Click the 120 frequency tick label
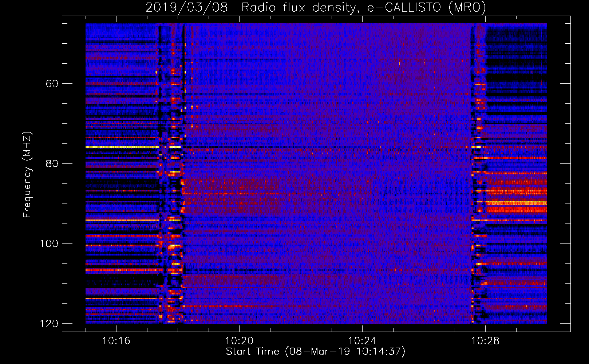The width and height of the screenshot is (589, 364). click(x=48, y=324)
